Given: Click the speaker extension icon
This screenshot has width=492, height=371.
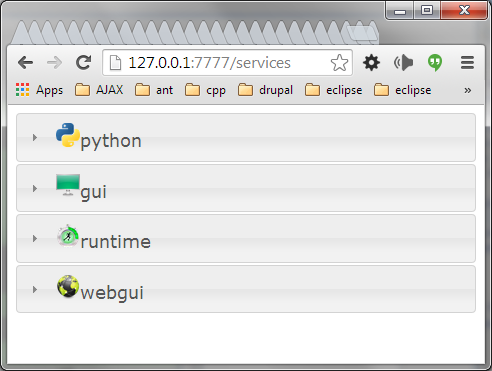Looking at the screenshot, I should (403, 63).
